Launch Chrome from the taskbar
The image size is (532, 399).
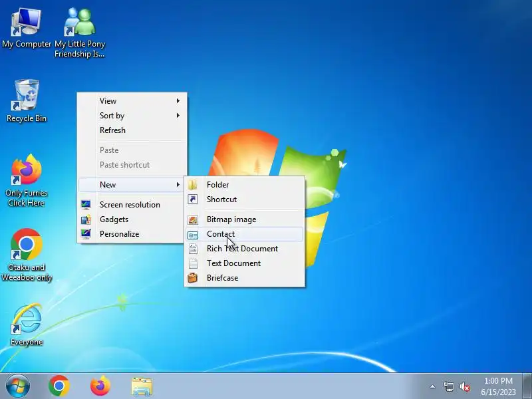click(x=59, y=386)
